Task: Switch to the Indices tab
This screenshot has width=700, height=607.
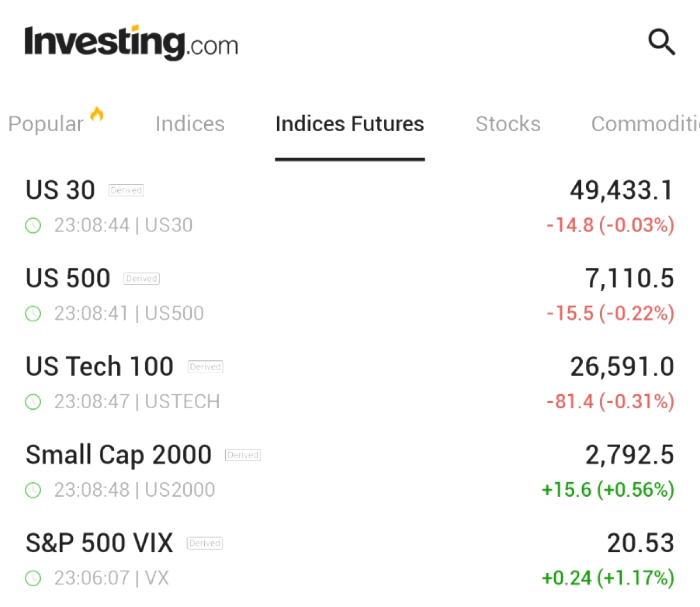Action: click(190, 124)
